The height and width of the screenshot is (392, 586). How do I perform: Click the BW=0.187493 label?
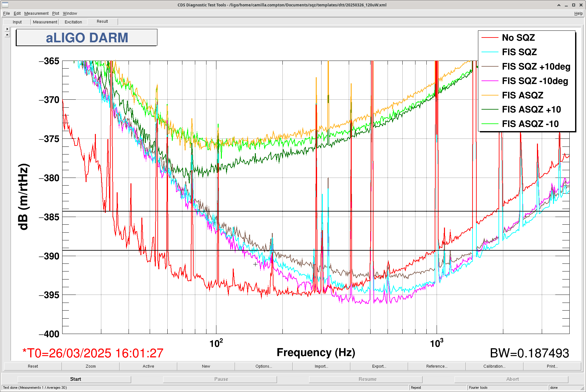coord(529,353)
